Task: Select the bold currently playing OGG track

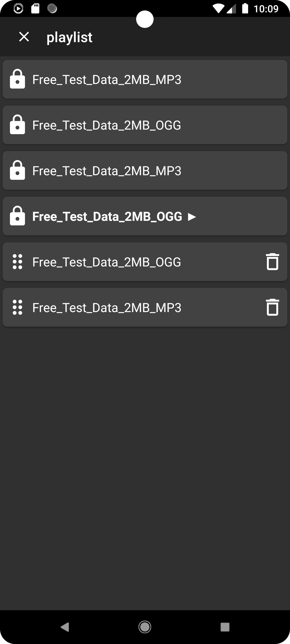Action: [x=107, y=217]
